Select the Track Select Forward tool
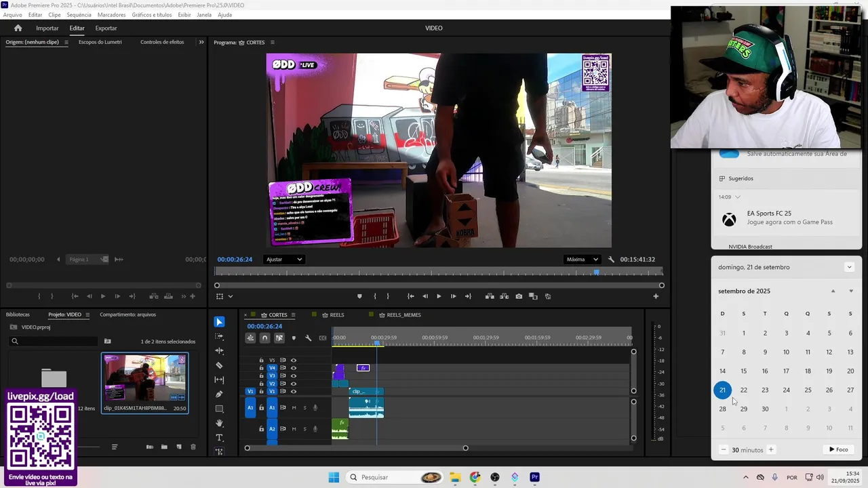 click(x=219, y=336)
